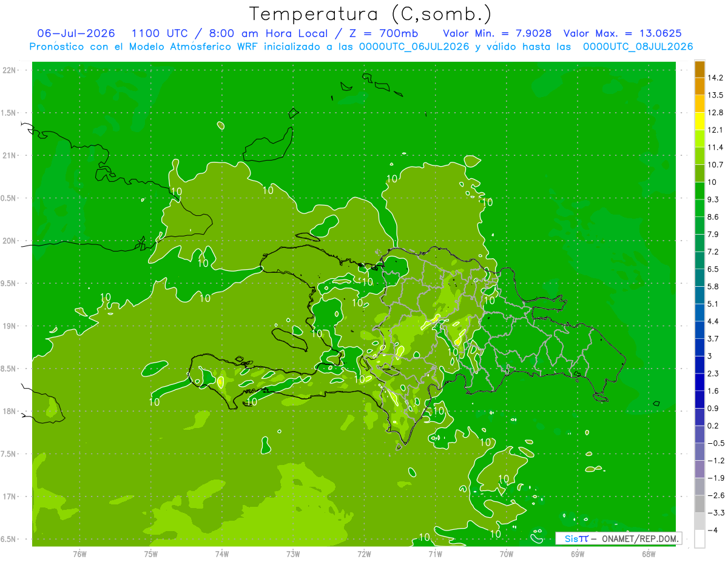Viewport: 728px width, 562px height.
Task: Click the '7.2' color scale label
Action: click(713, 252)
